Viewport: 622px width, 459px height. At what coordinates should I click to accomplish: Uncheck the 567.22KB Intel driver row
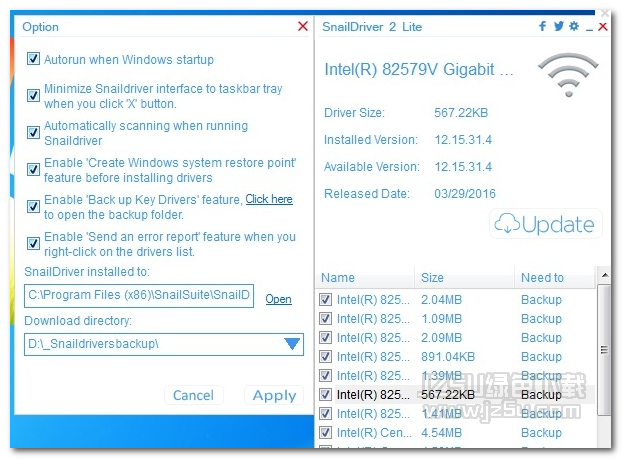tap(326, 394)
